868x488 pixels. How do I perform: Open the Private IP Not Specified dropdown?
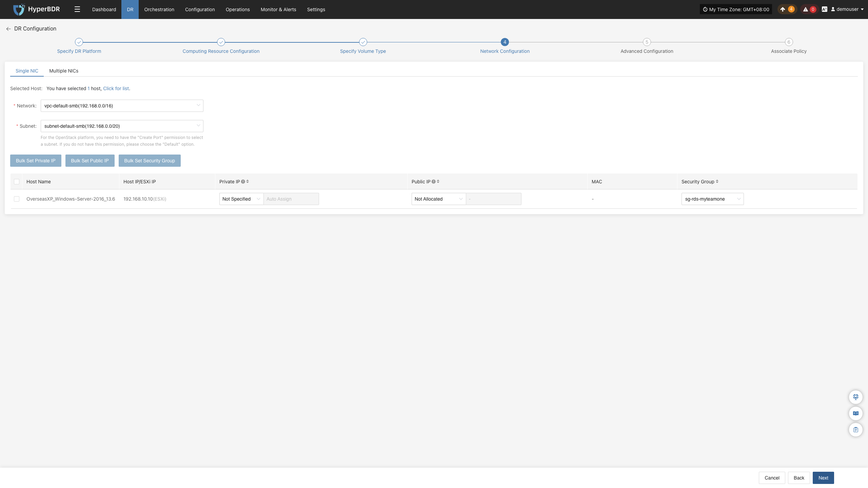click(x=241, y=199)
